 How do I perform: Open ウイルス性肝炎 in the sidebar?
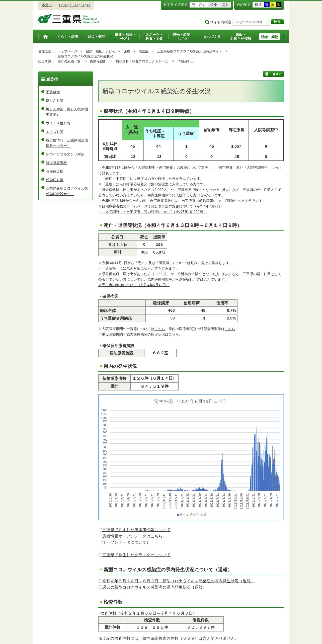point(58,123)
